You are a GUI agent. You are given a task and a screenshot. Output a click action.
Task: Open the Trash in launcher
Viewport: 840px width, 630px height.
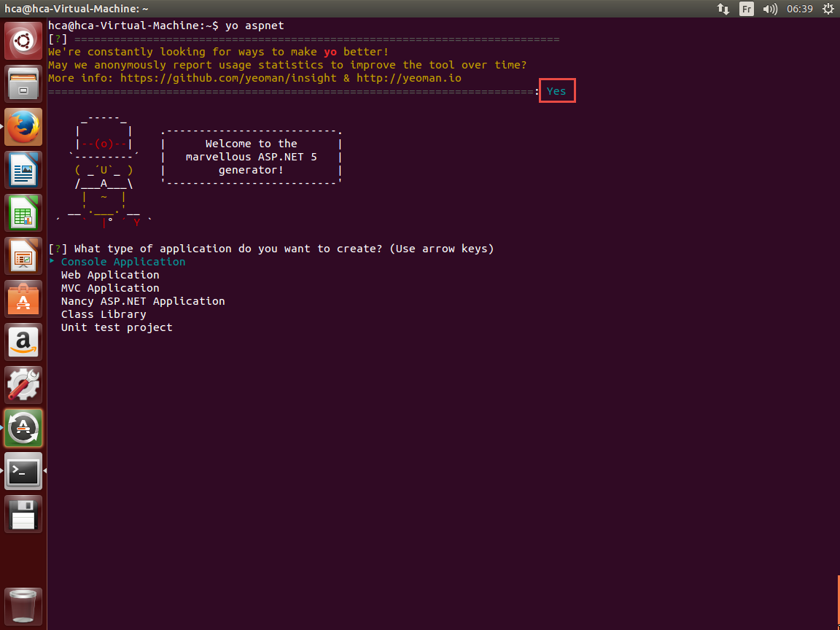[23, 607]
